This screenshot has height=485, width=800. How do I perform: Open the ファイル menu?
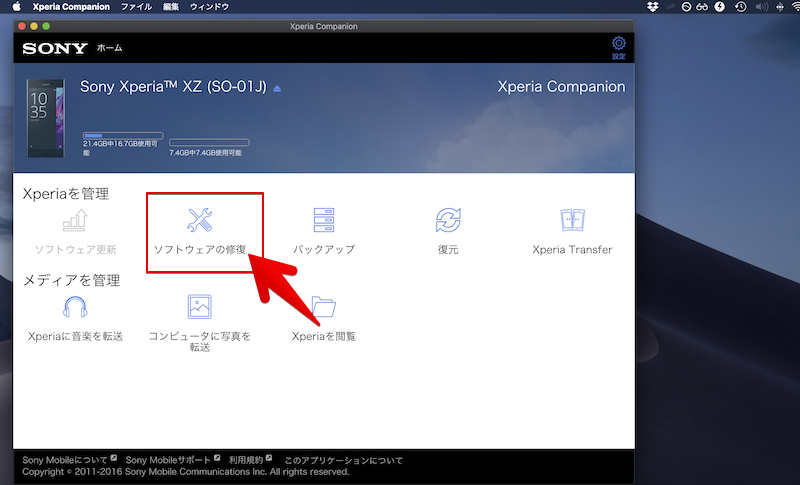(x=136, y=7)
